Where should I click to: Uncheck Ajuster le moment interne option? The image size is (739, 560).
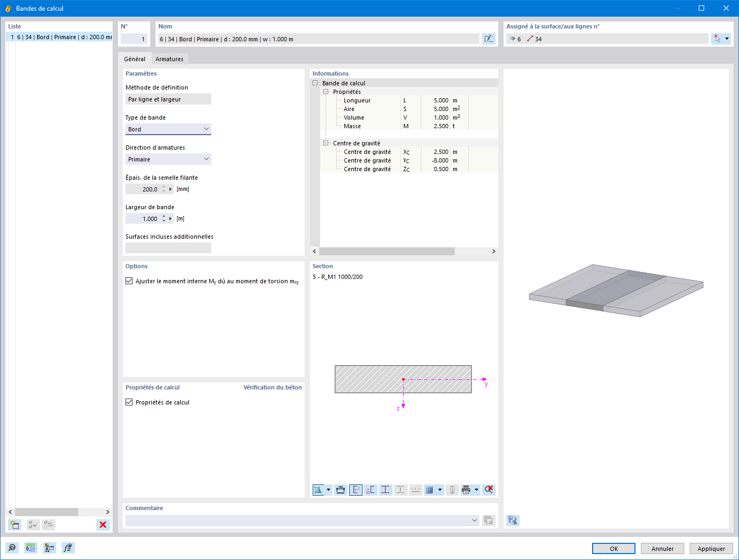[129, 281]
